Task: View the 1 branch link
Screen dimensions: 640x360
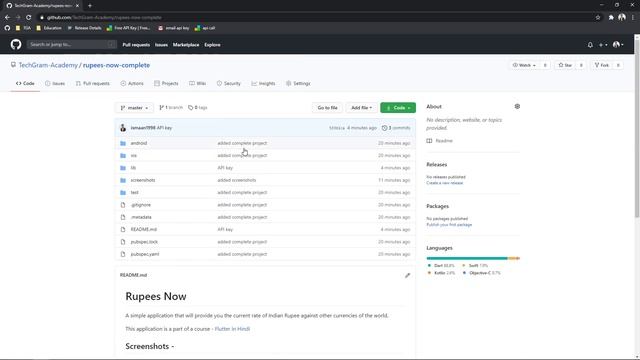Action: pos(171,108)
